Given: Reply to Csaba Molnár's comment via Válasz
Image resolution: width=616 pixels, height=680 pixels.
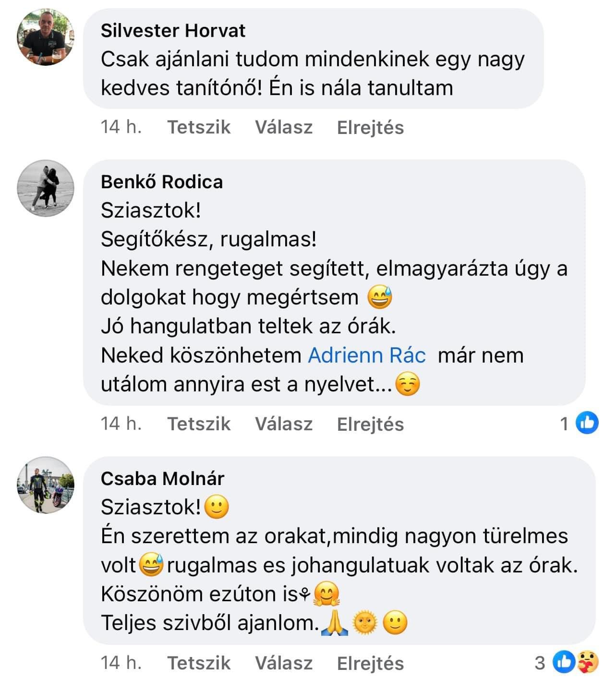Looking at the screenshot, I should coord(284,663).
